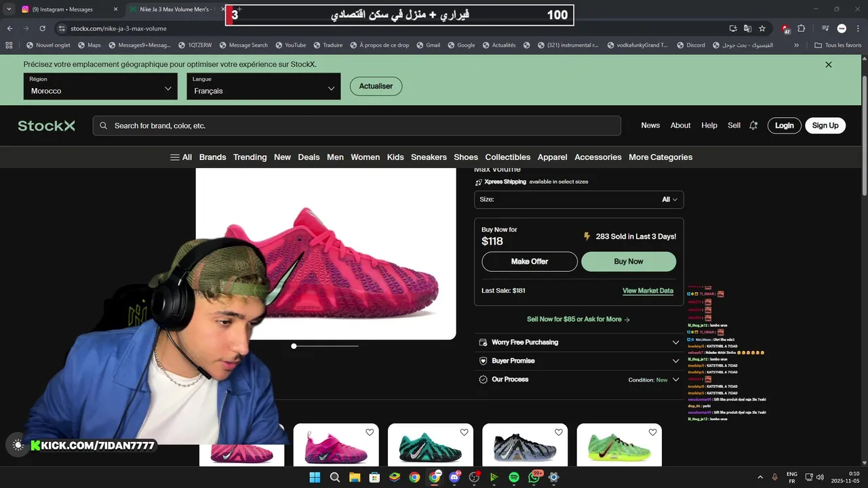Open More Categories menu
Screen dimensions: 868x488
coord(660,157)
